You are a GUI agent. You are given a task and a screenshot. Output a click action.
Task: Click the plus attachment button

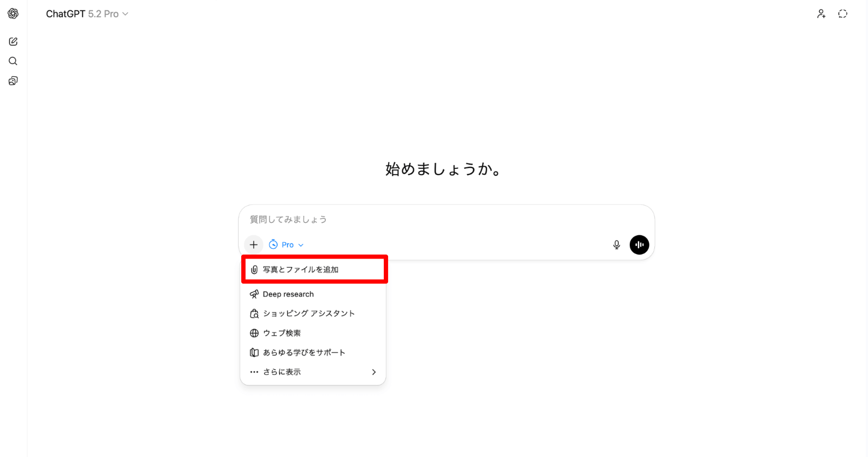click(x=253, y=245)
